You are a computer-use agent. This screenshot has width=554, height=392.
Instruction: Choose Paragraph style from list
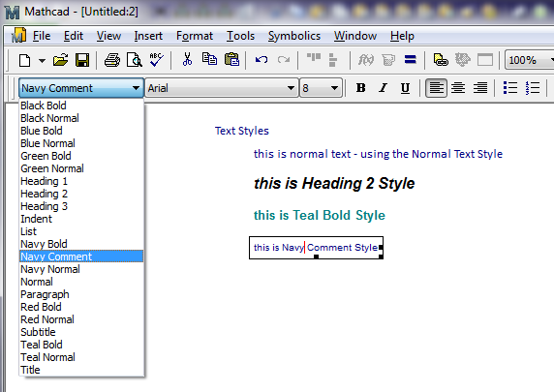pos(81,294)
